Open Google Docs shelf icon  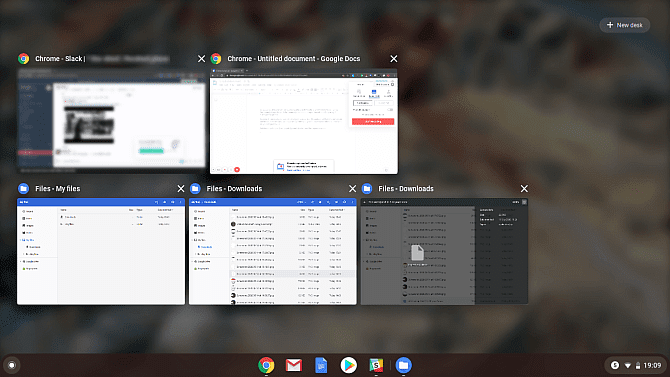(321, 365)
